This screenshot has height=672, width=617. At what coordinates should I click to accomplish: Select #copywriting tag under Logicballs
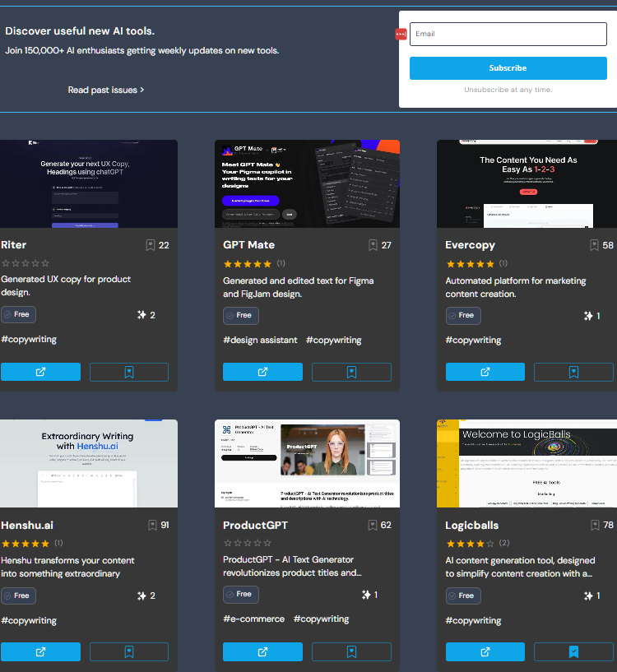473,620
